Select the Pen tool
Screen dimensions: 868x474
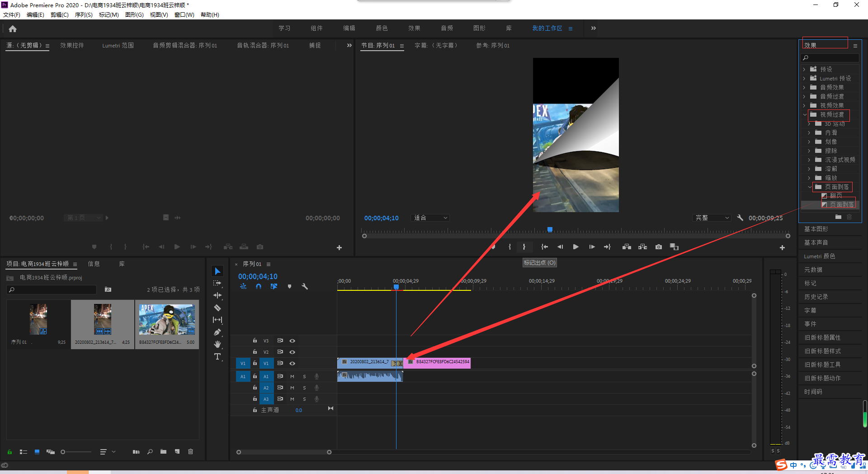(x=217, y=332)
